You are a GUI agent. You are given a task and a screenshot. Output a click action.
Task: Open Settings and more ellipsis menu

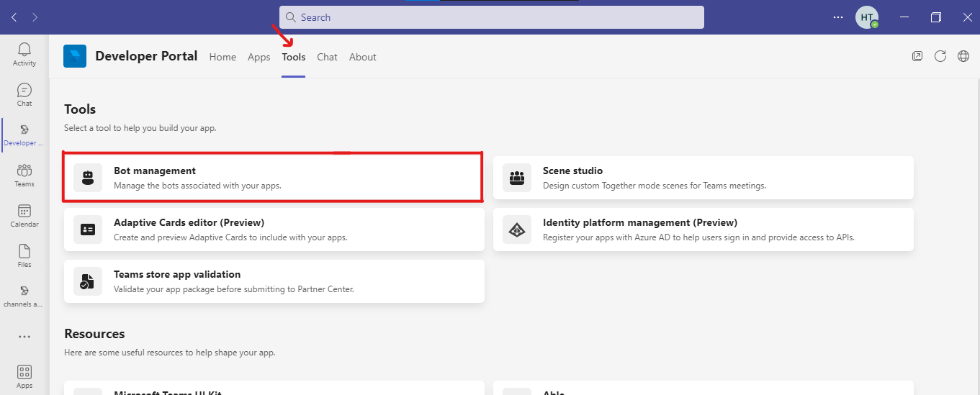837,17
